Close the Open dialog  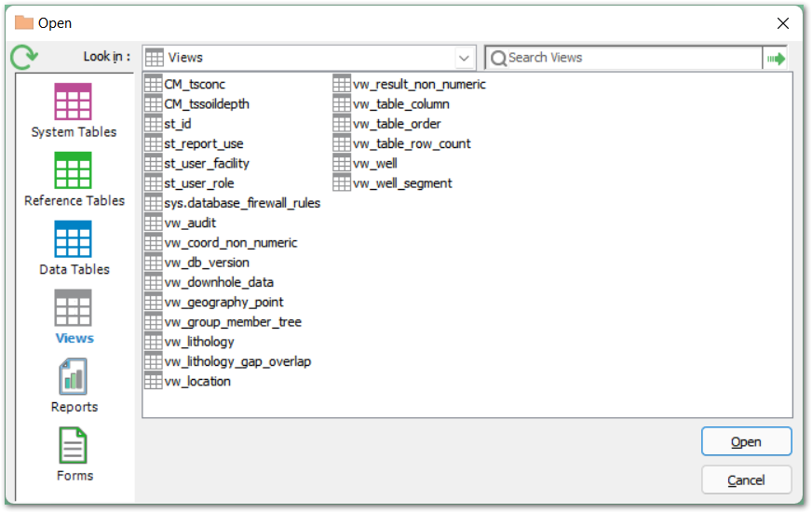[783, 23]
